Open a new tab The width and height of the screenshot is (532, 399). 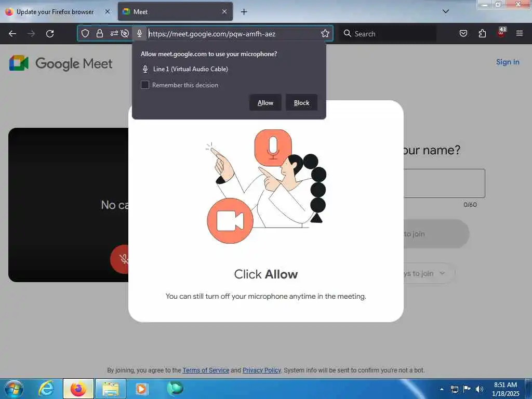[244, 12]
